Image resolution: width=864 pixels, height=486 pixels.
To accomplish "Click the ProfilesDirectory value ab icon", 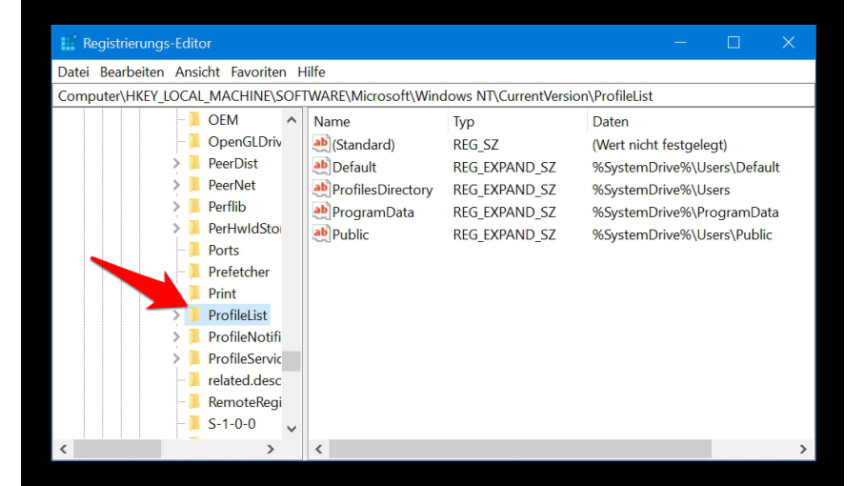I will (321, 189).
